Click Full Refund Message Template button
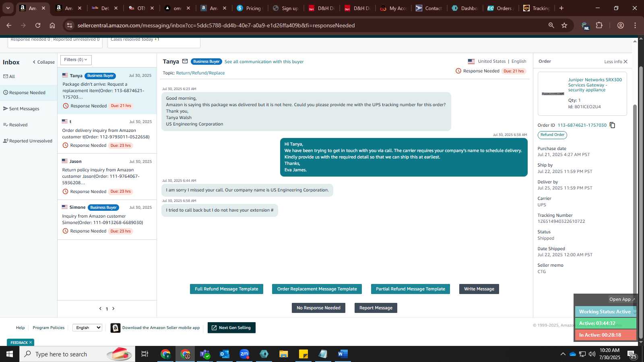Viewport: 644px width, 362px height. point(227,289)
